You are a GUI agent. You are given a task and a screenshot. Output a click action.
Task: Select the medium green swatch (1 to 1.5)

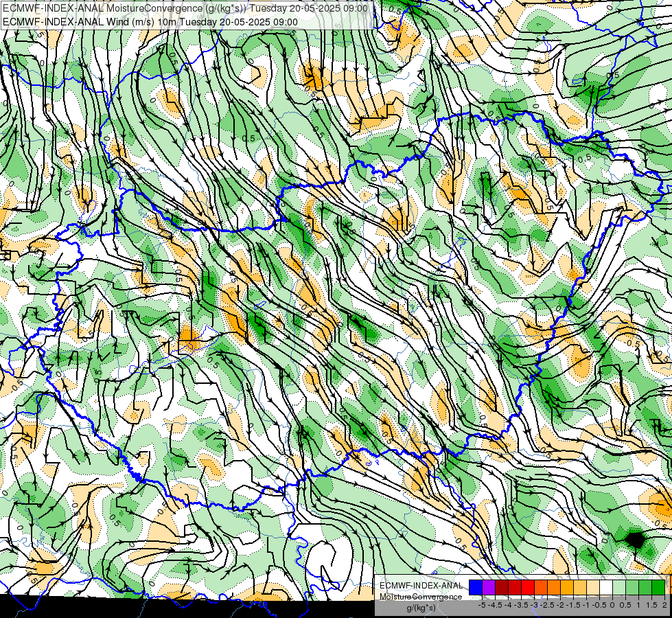click(x=645, y=588)
